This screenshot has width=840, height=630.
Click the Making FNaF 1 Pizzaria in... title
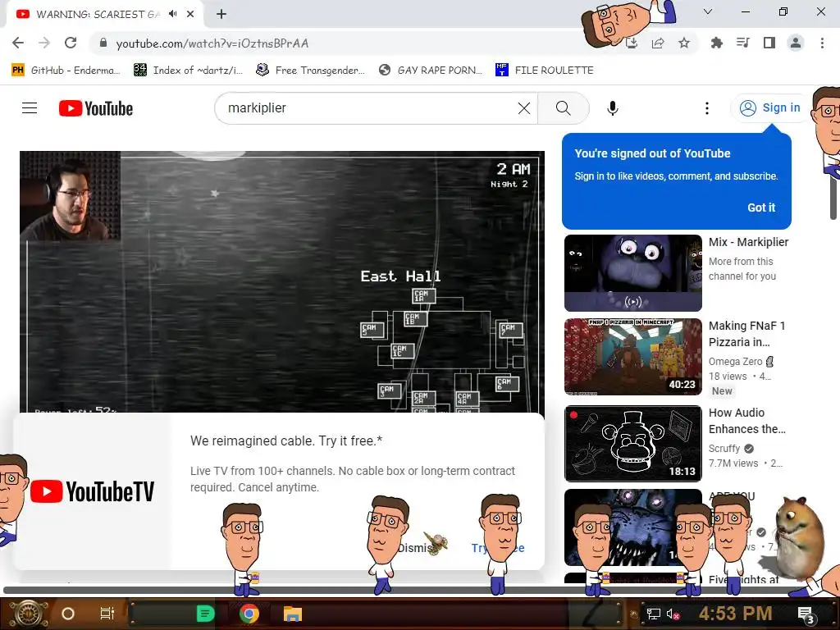pos(746,334)
